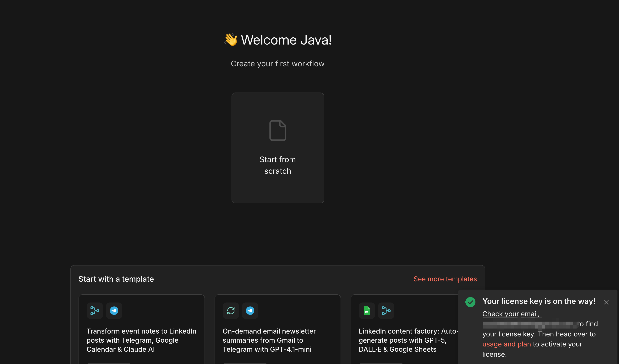Click Telegram icon in newsletter summaries template
This screenshot has height=364, width=619.
click(250, 310)
